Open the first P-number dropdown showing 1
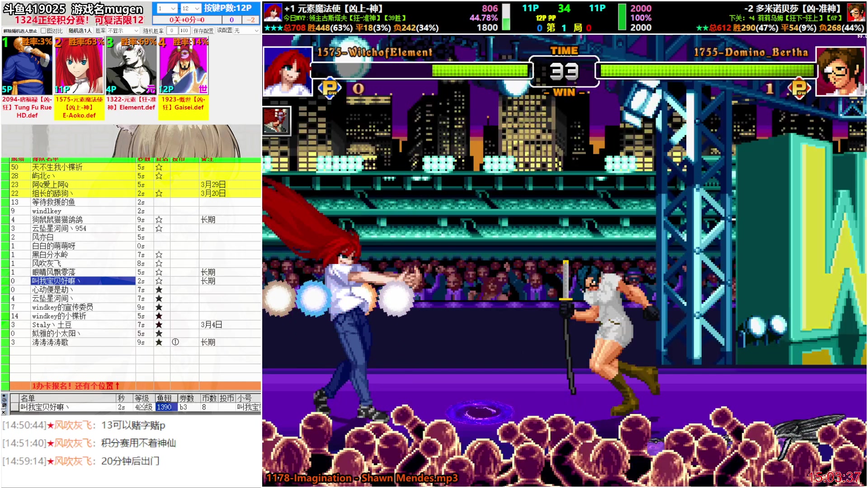The height and width of the screenshot is (488, 868). point(167,9)
